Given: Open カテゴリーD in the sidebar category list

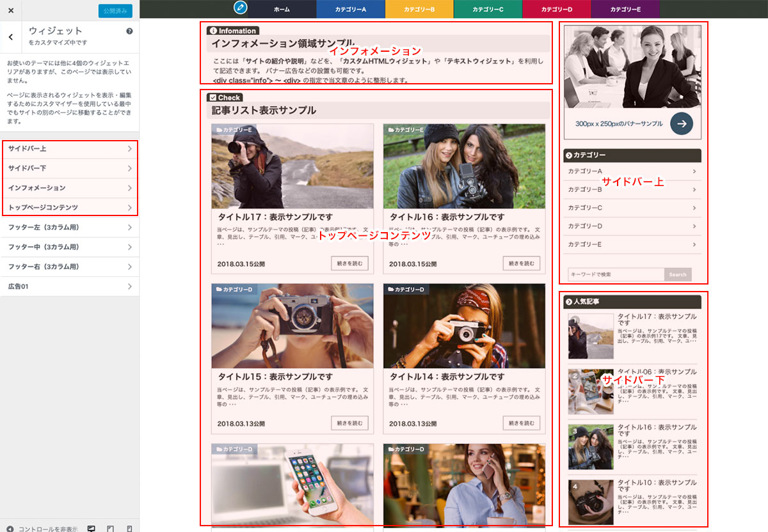Looking at the screenshot, I should pos(632,226).
